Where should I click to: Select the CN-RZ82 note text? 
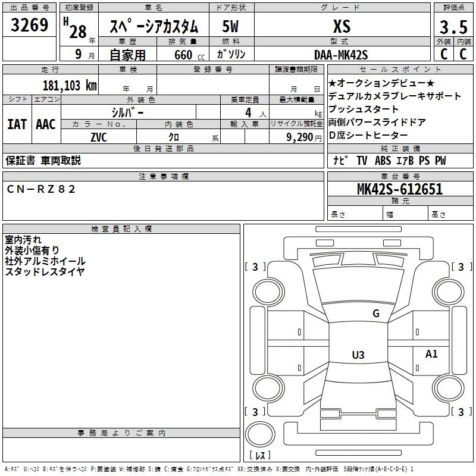point(42,189)
